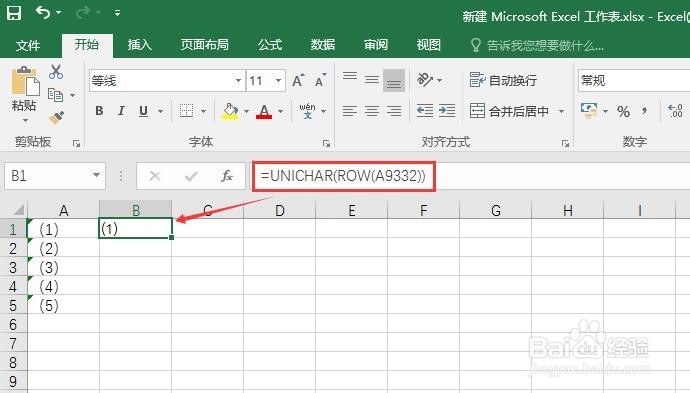Open the 文件 menu tab
The height and width of the screenshot is (393, 690).
click(28, 45)
